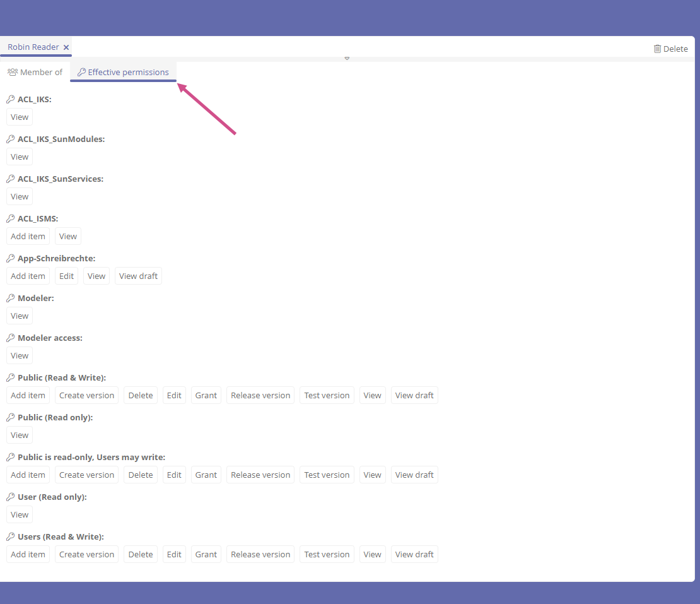Collapse the panel using the top center handle

pyautogui.click(x=347, y=58)
